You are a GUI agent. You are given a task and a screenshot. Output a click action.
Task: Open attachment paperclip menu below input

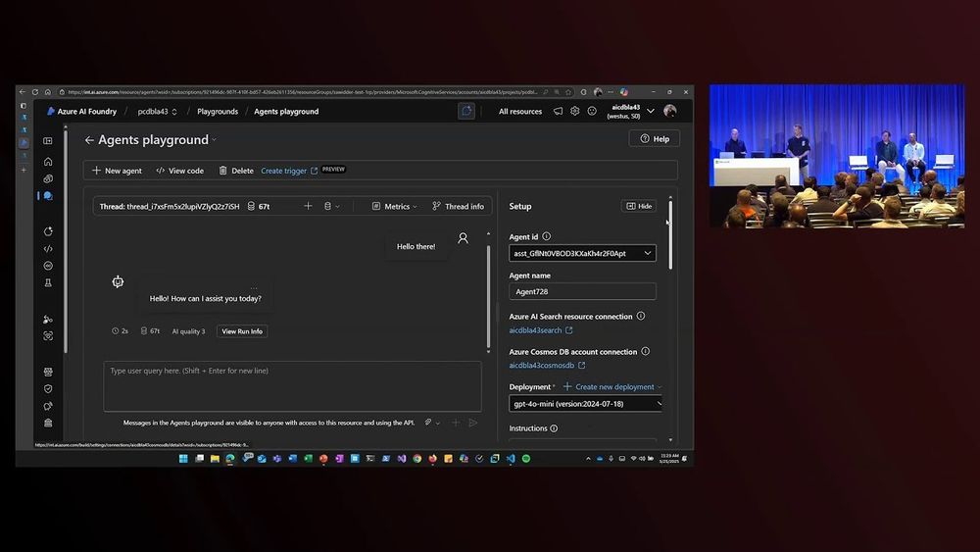(432, 423)
